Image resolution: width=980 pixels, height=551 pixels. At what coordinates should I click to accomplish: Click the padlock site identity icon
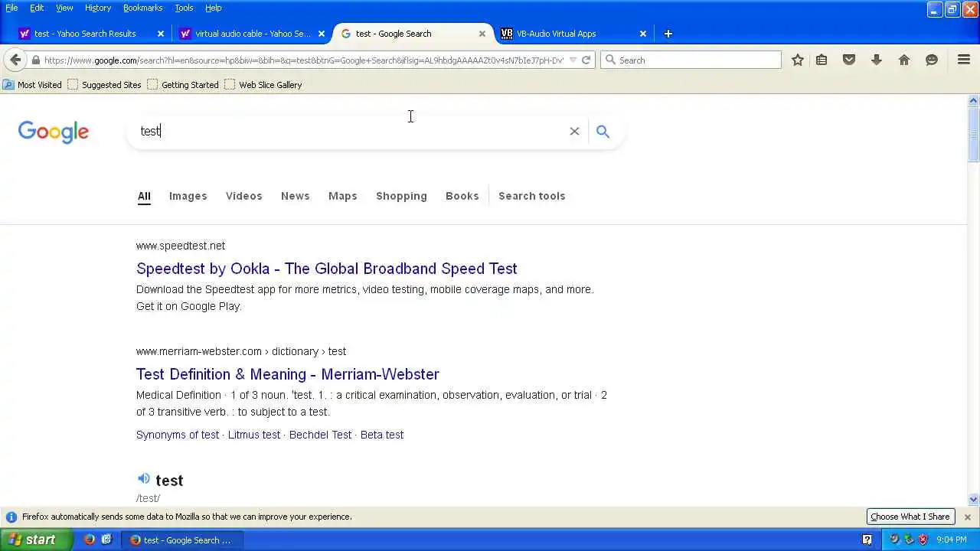35,60
